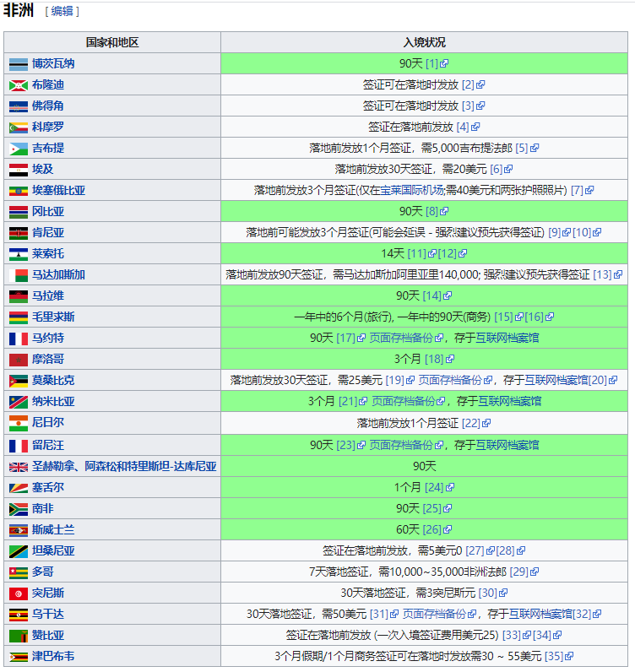
Task: Click the Tunisia flag next to 突尼斯
Action: click(x=19, y=593)
